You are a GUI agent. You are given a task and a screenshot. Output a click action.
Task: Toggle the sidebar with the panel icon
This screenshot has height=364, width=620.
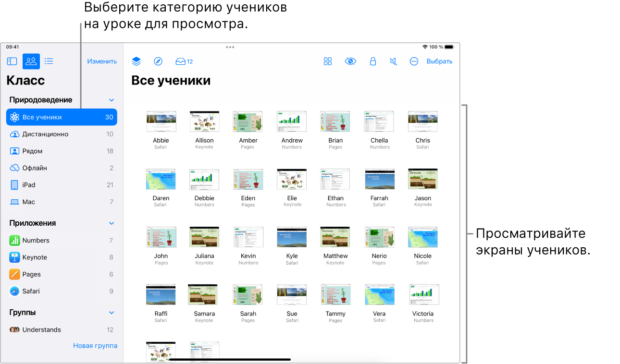(12, 61)
